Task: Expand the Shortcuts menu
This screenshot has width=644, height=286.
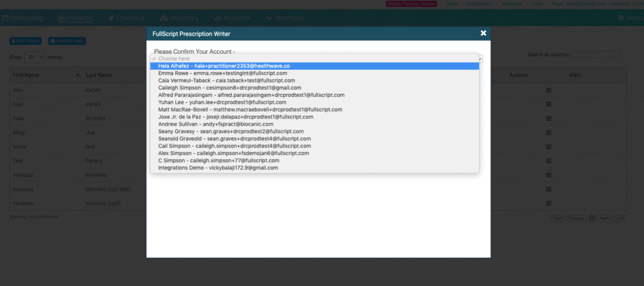Action: pos(285,18)
